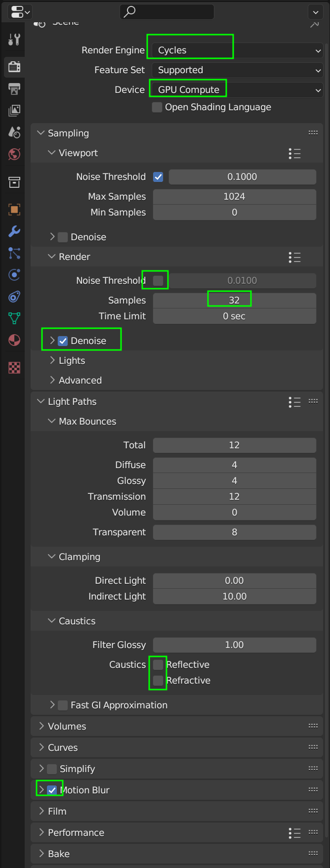The width and height of the screenshot is (330, 868).
Task: Click the properties search field
Action: (x=167, y=11)
